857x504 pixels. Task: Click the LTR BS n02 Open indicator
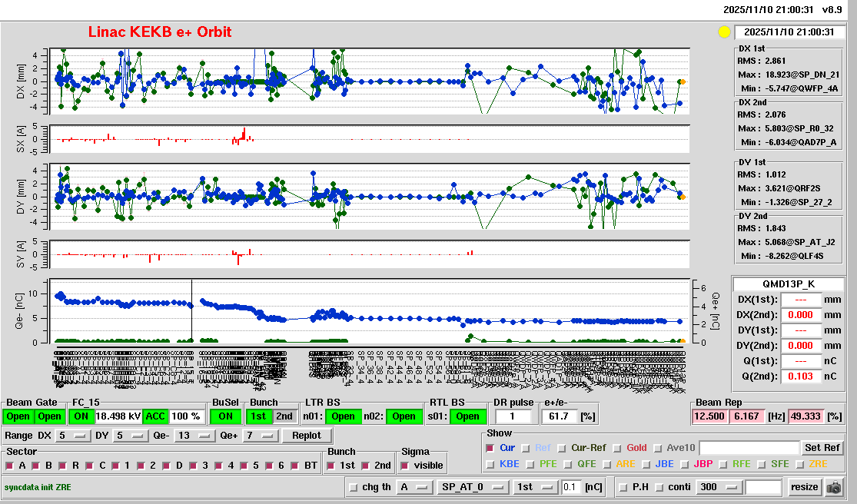click(404, 416)
